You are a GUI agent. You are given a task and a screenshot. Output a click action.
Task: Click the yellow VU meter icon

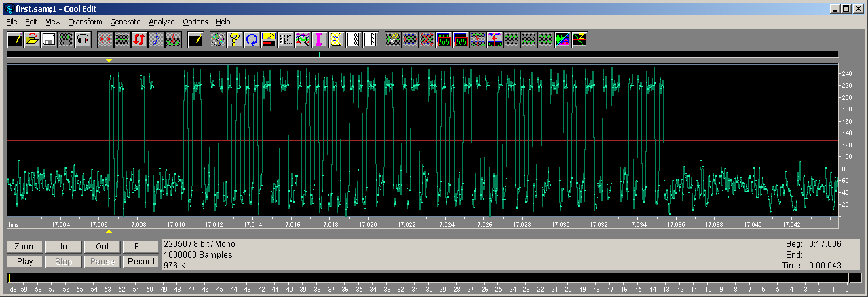(269, 39)
